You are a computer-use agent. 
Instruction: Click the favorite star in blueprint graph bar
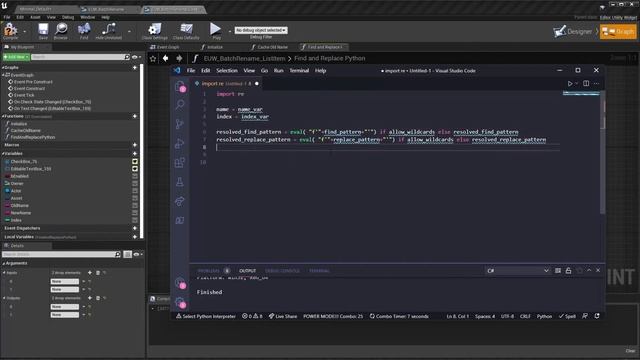pyautogui.click(x=153, y=58)
